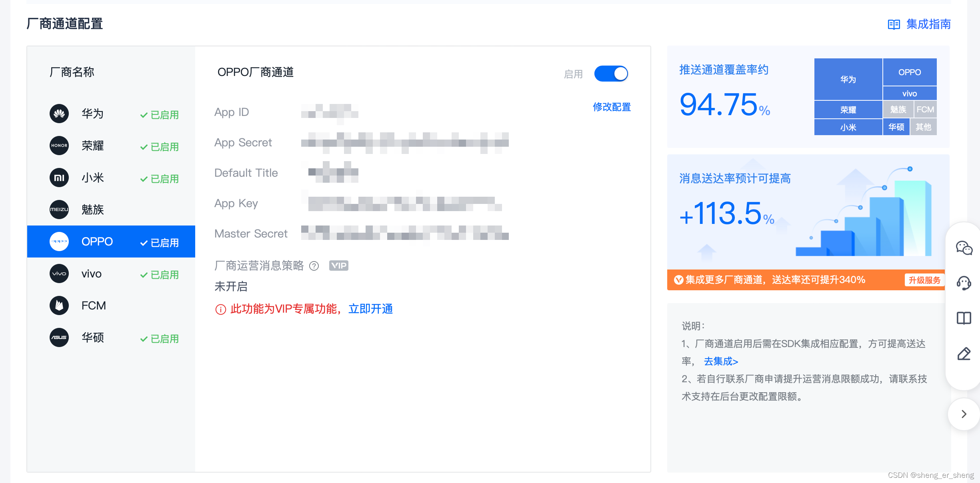Open the book documentation icon in sidebar

964,318
